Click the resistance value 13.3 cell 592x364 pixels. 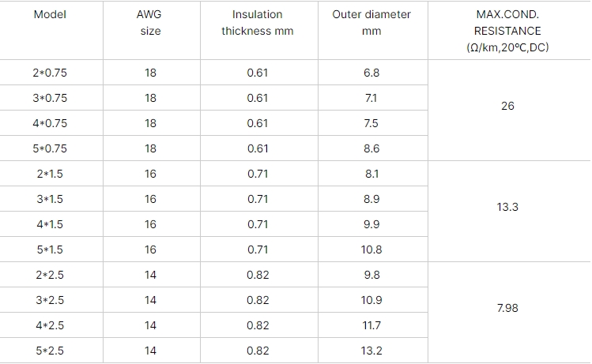[x=509, y=212]
